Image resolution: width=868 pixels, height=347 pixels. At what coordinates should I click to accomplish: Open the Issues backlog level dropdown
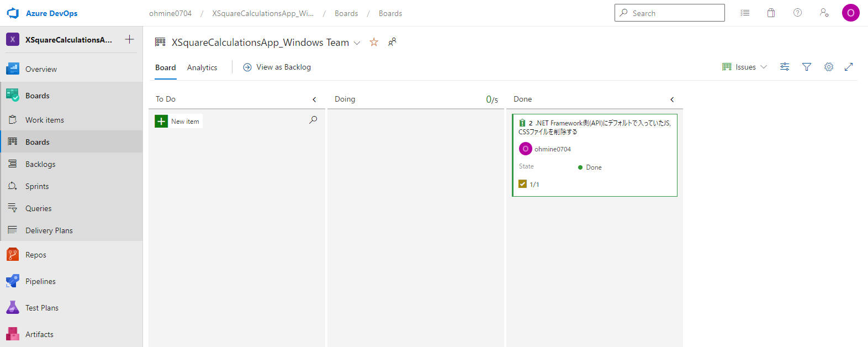[x=745, y=67]
